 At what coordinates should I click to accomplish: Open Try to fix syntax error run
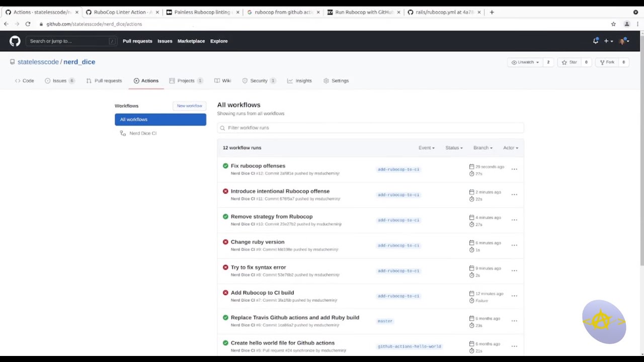point(258,267)
